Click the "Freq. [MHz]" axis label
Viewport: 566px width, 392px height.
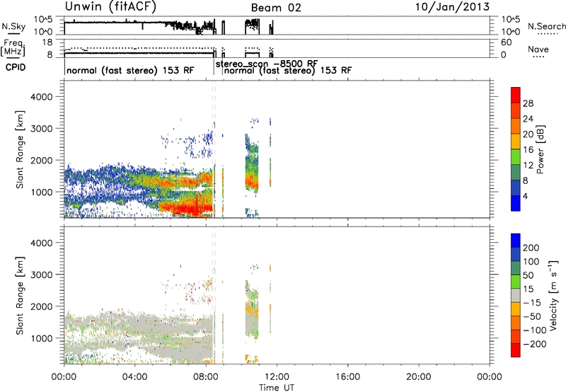13,48
